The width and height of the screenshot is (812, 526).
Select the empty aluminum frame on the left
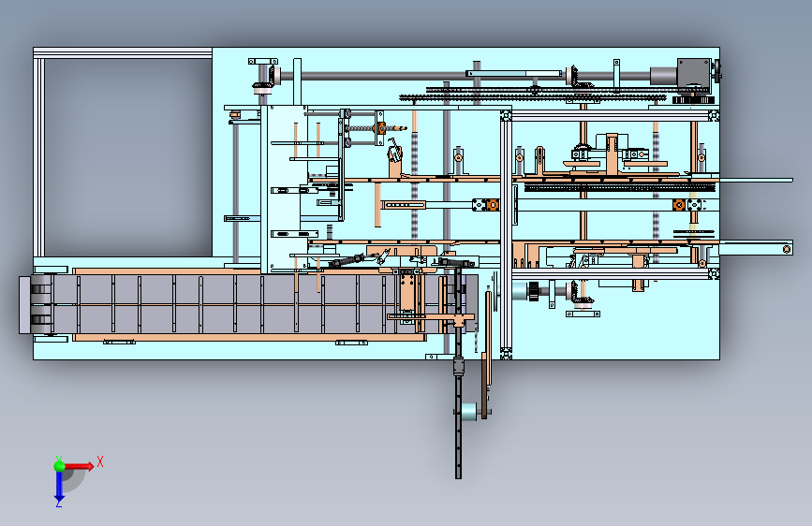tap(123, 153)
